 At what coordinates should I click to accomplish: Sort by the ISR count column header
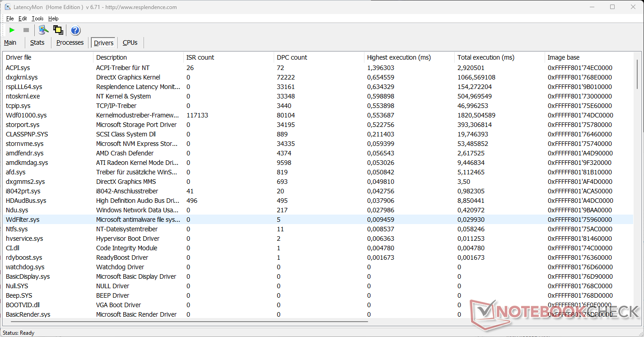pos(200,57)
